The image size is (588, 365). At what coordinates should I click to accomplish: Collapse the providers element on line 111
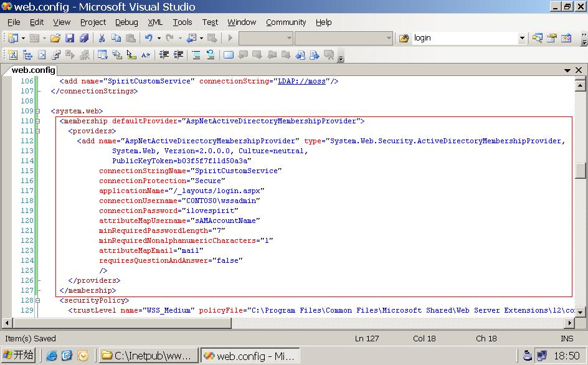point(38,131)
